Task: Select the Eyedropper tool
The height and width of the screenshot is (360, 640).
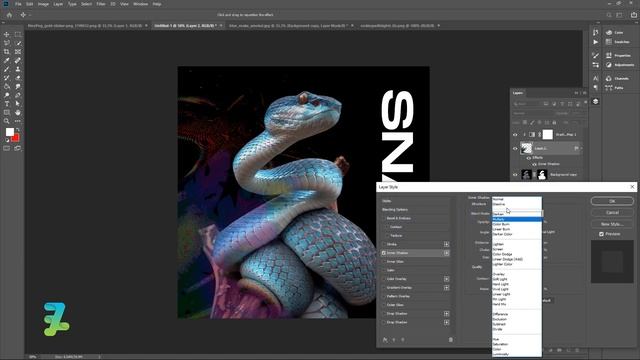Action: pyautogui.click(x=7, y=60)
